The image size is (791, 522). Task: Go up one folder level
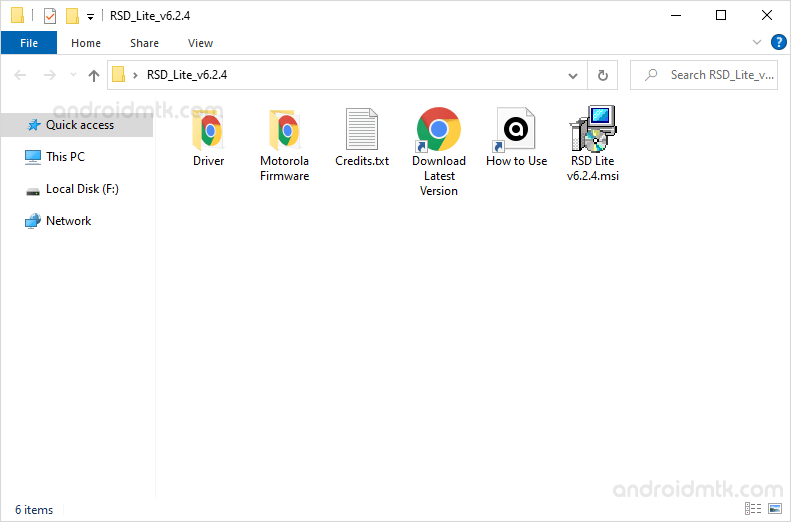coord(93,76)
